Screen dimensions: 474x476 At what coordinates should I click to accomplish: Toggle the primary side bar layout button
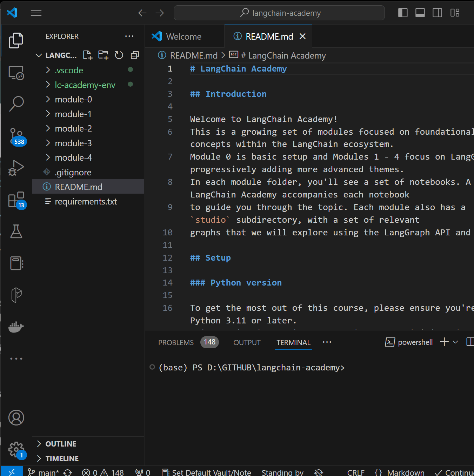tap(403, 13)
